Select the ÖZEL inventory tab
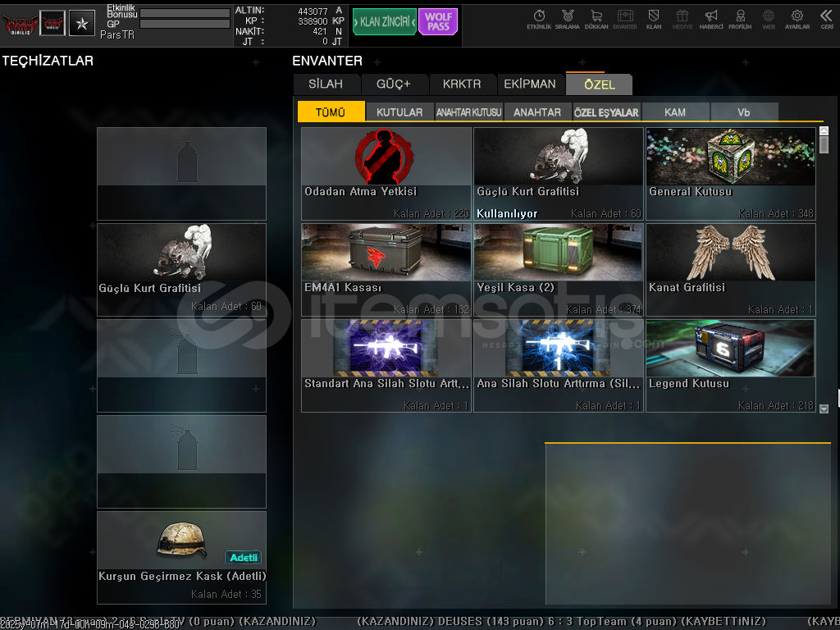The height and width of the screenshot is (630, 840). tap(600, 84)
